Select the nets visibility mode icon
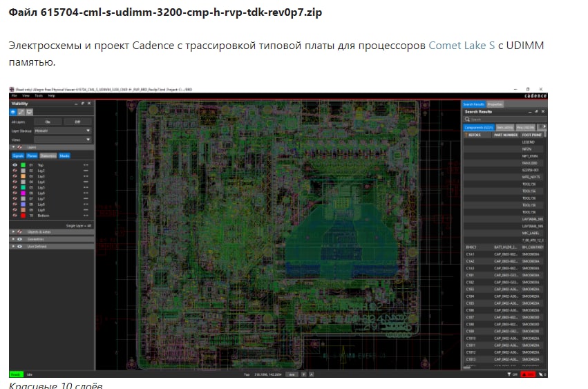The image size is (588, 389). click(21, 112)
